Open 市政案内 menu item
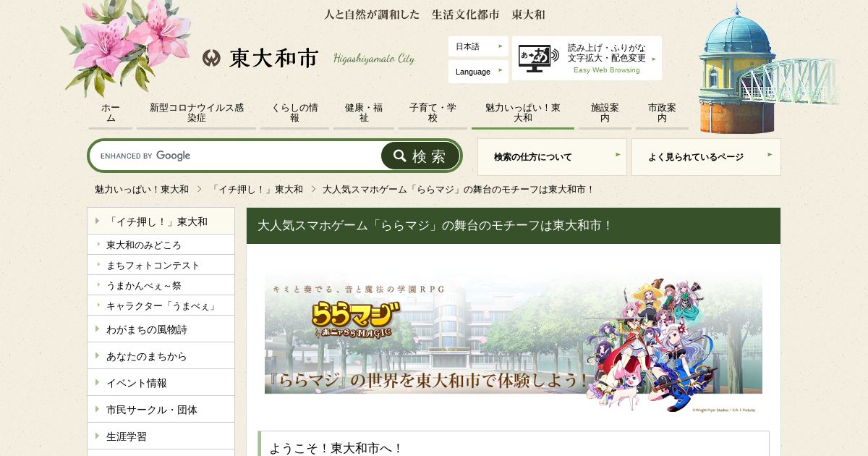Viewport: 868px width, 456px height. (662, 113)
